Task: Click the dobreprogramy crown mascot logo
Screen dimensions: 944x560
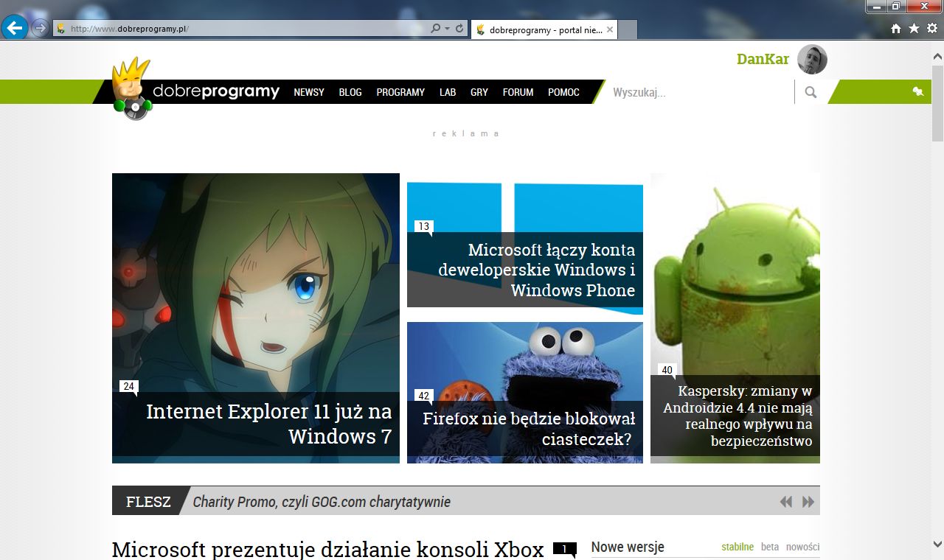Action: point(131,89)
